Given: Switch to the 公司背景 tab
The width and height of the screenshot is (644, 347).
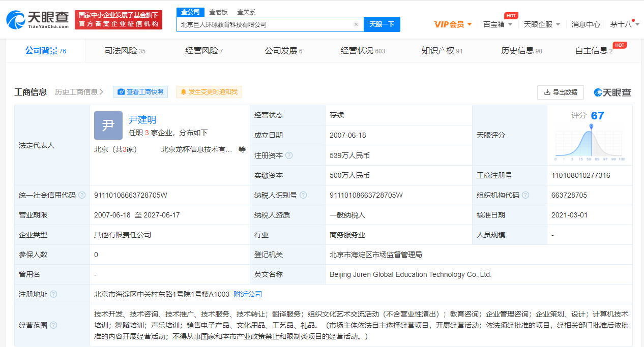Looking at the screenshot, I should click(x=46, y=51).
